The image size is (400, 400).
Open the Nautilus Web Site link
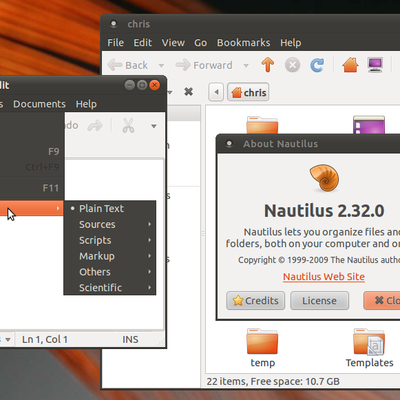coord(324,277)
